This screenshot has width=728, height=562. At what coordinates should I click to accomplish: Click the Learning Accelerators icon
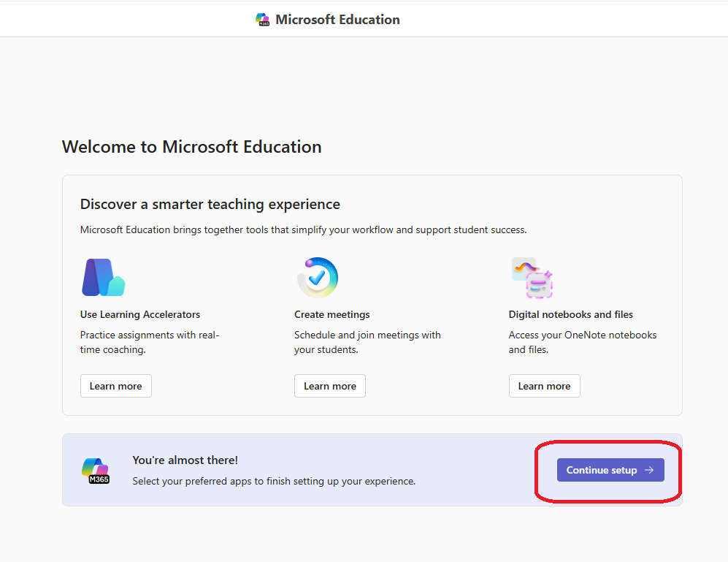[103, 278]
